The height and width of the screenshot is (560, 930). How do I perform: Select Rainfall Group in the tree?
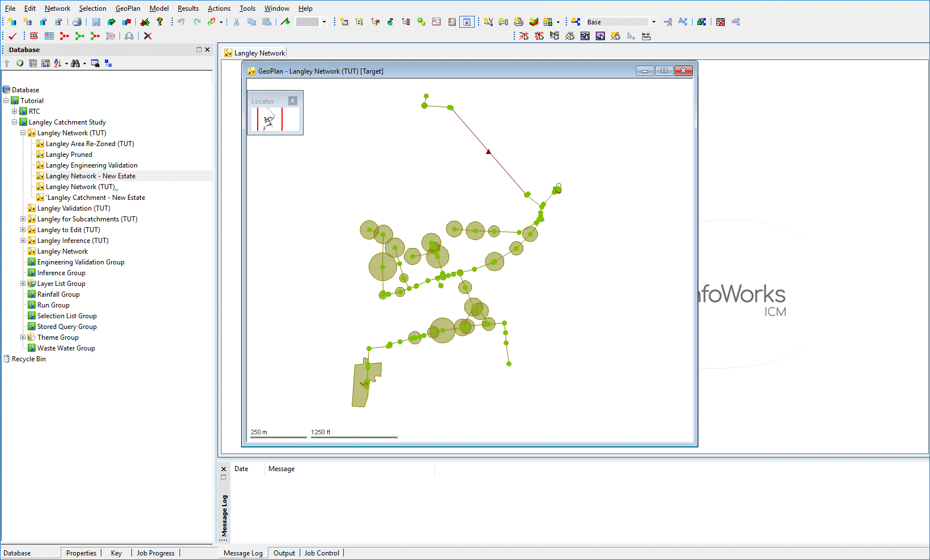point(58,294)
